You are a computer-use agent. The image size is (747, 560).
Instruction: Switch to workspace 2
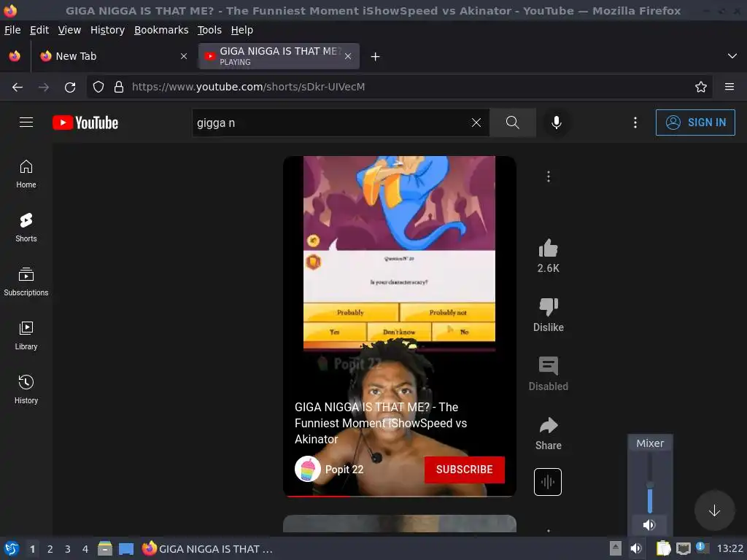coord(50,549)
